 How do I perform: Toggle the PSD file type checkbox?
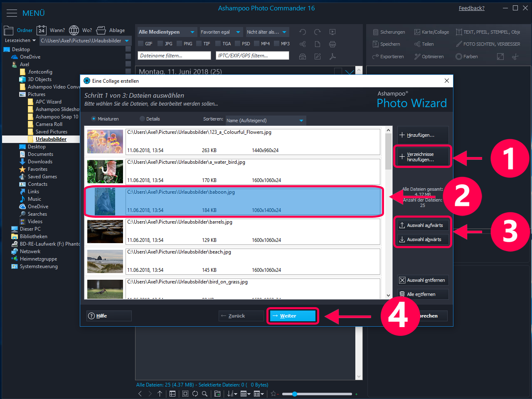pos(237,44)
